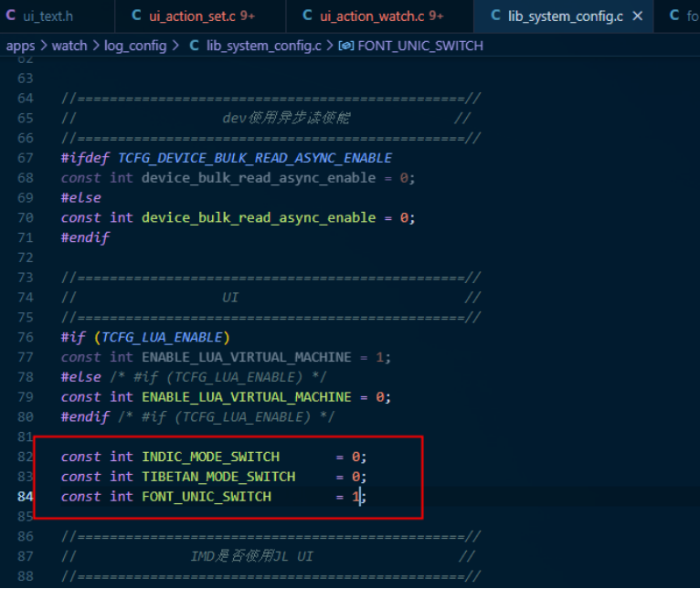Click the #endif directive on line 71
This screenshot has width=700, height=589.
[85, 237]
